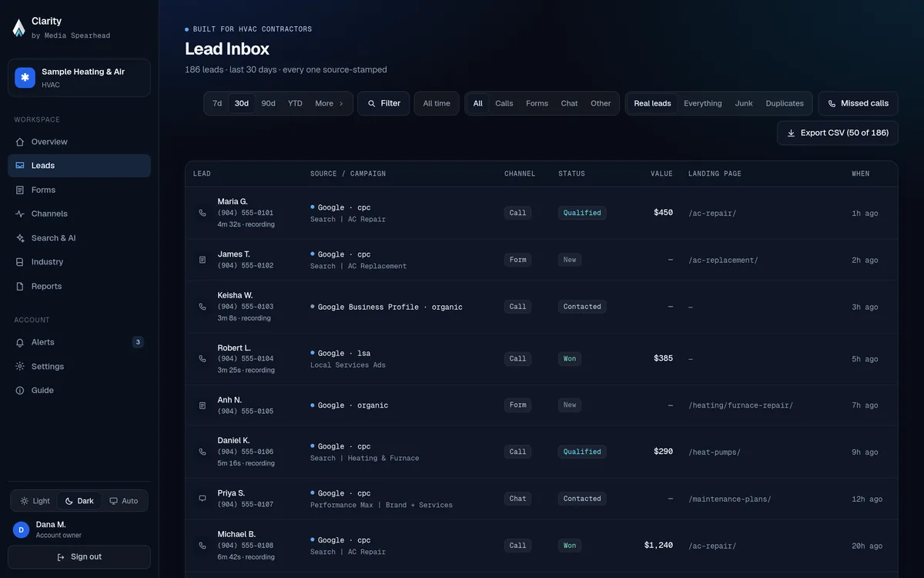Select the Duplicates leads view
924x578 pixels.
pyautogui.click(x=785, y=103)
